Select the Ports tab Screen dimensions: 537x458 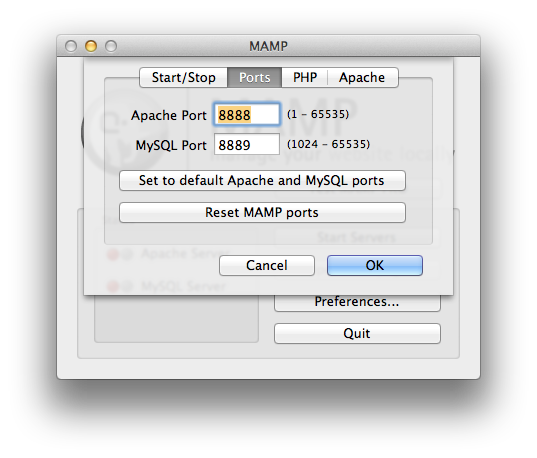pyautogui.click(x=254, y=77)
